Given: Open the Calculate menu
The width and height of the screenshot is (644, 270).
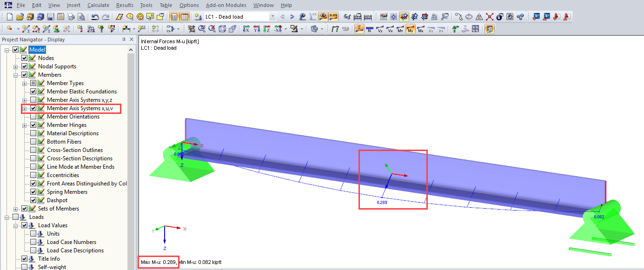Looking at the screenshot, I should (98, 5).
